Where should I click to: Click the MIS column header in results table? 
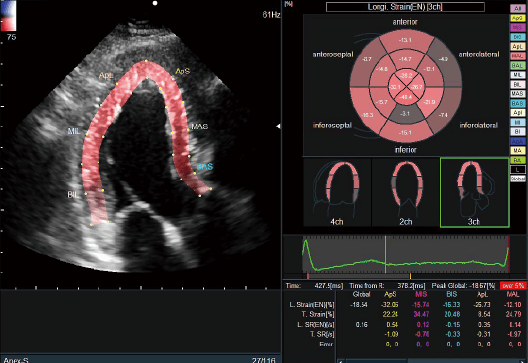(421, 294)
